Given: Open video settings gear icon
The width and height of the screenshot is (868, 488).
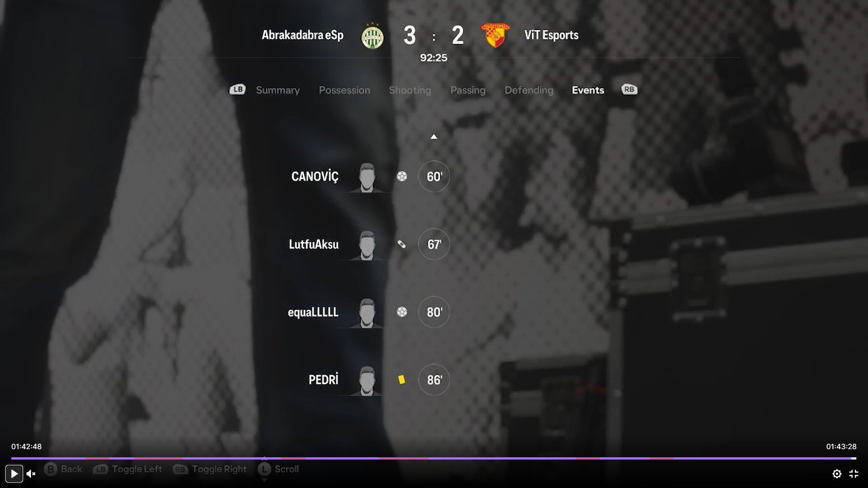Looking at the screenshot, I should coord(837,474).
